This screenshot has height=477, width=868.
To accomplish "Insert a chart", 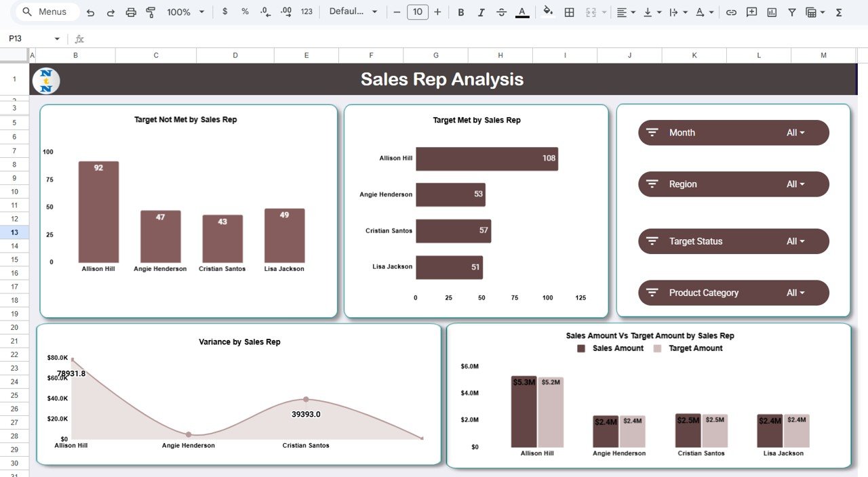I will point(772,12).
